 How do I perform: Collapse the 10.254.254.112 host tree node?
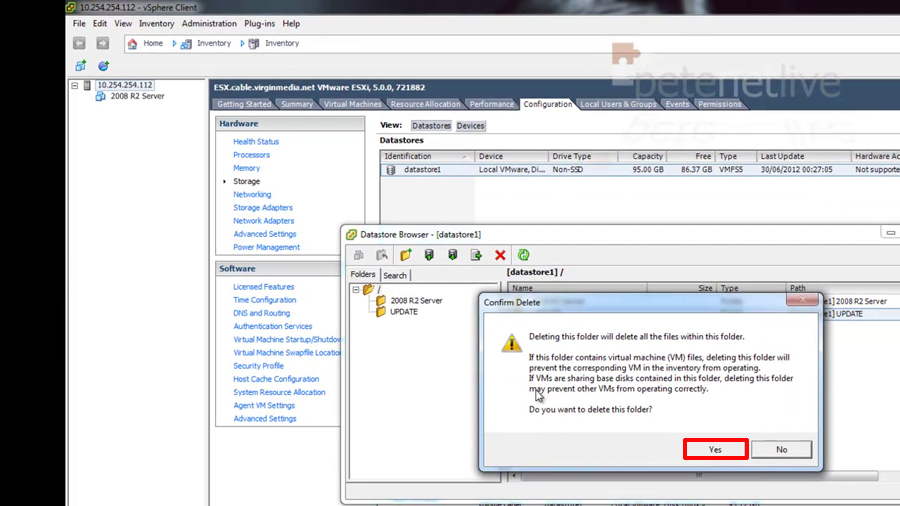pyautogui.click(x=75, y=85)
